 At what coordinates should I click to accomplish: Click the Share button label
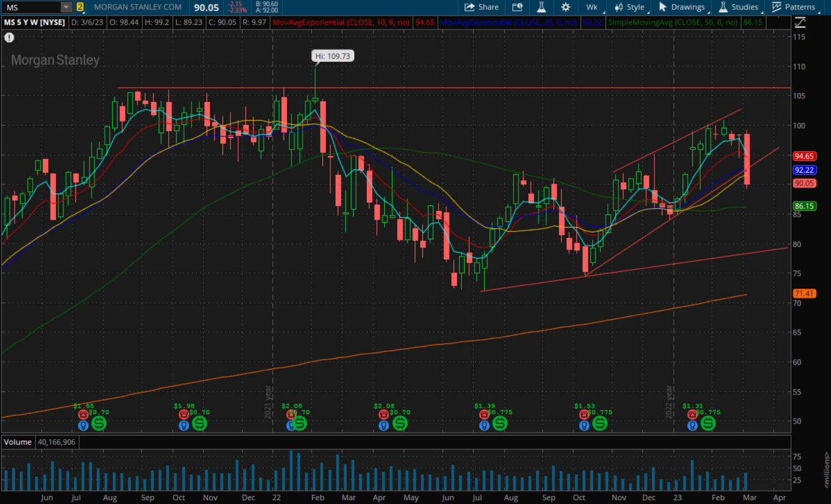point(488,7)
